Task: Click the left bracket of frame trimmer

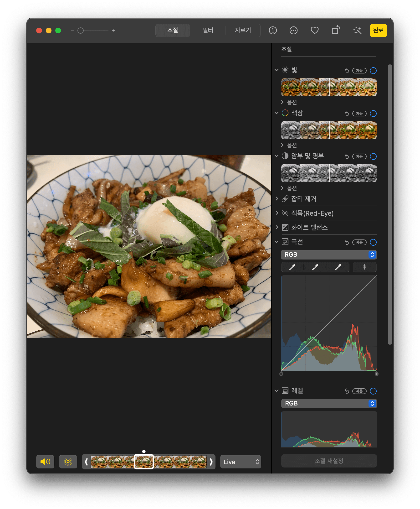Action: tap(86, 462)
